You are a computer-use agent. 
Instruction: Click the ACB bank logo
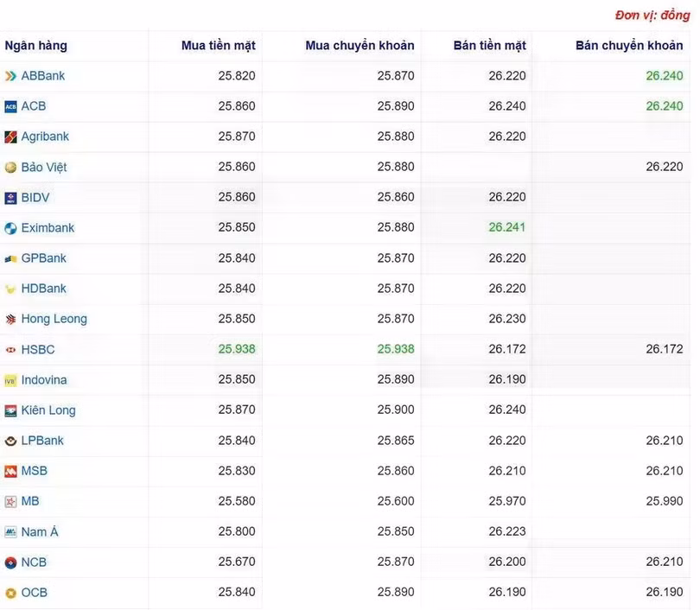(10, 105)
